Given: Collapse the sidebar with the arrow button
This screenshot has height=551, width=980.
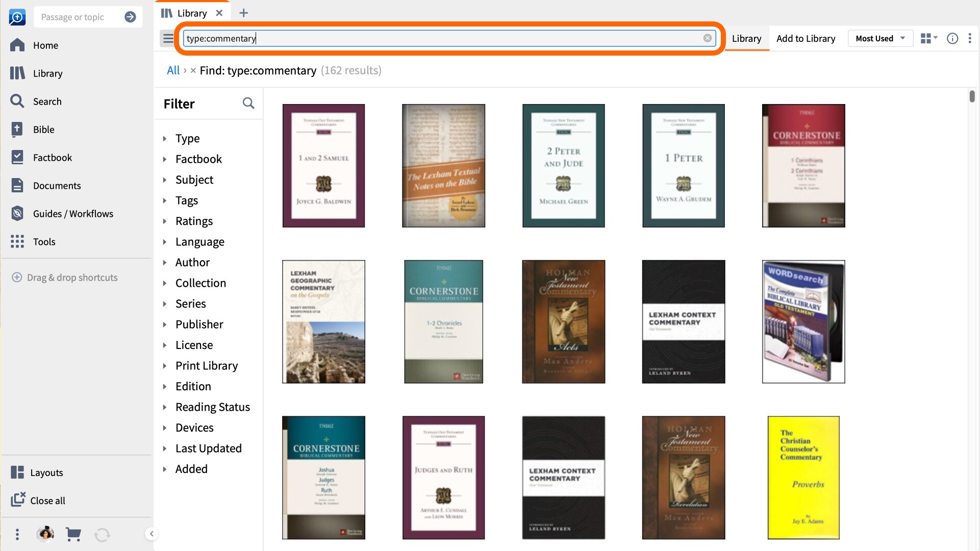Looking at the screenshot, I should tap(152, 534).
